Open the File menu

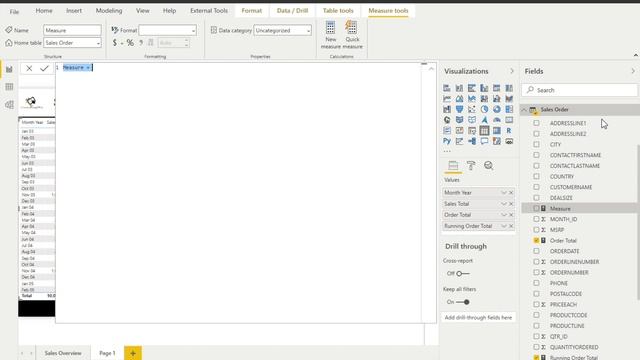[14, 11]
